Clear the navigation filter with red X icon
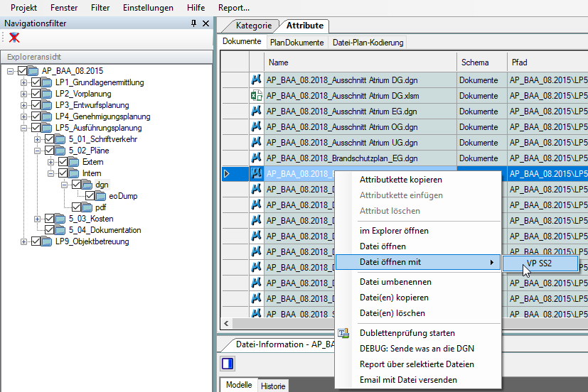 14,38
